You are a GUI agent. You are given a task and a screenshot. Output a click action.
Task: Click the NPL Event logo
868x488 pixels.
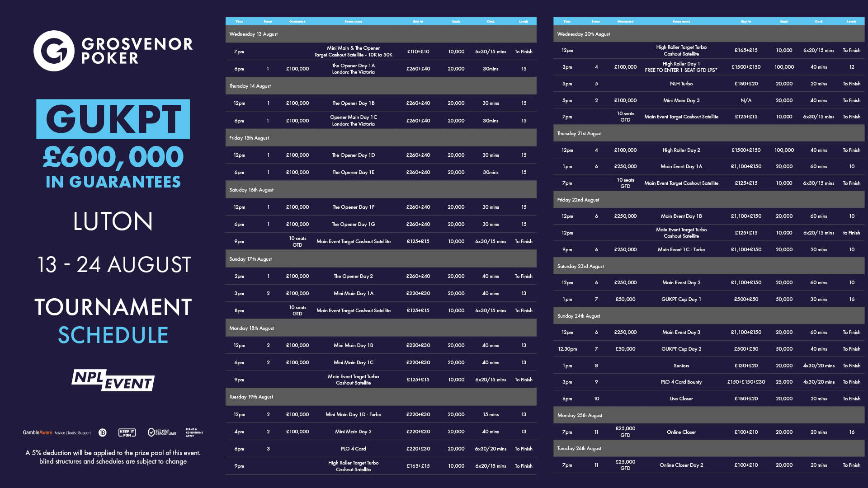[x=113, y=380]
